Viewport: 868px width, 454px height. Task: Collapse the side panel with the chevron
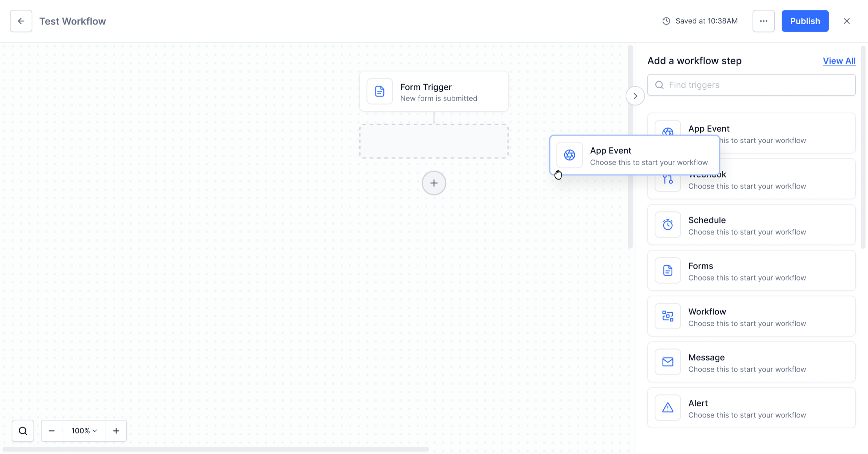point(635,96)
